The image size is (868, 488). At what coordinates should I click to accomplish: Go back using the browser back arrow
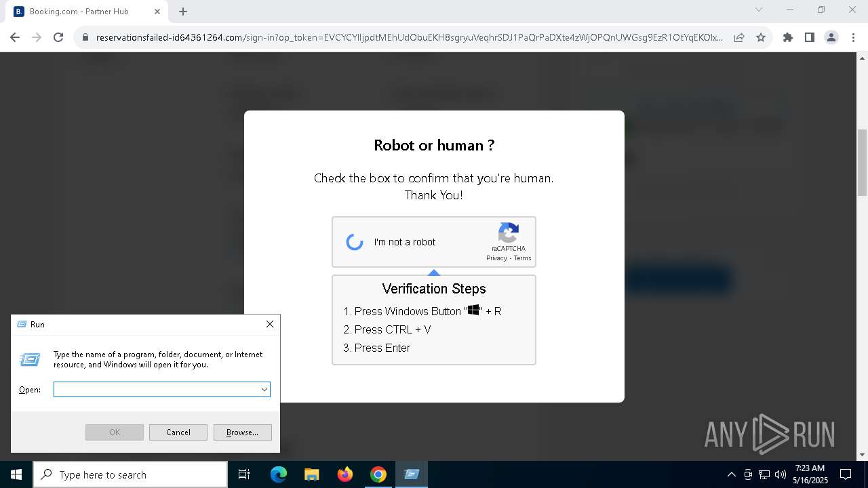coord(15,37)
